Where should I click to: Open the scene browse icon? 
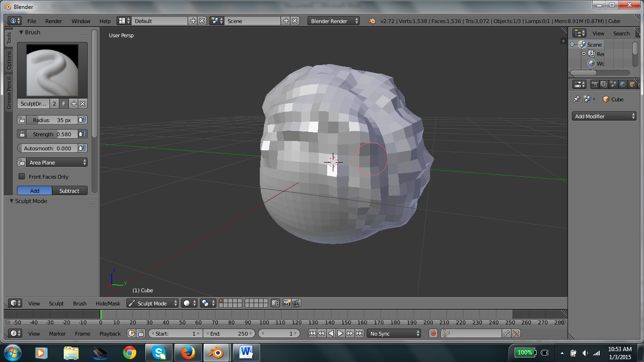(217, 21)
